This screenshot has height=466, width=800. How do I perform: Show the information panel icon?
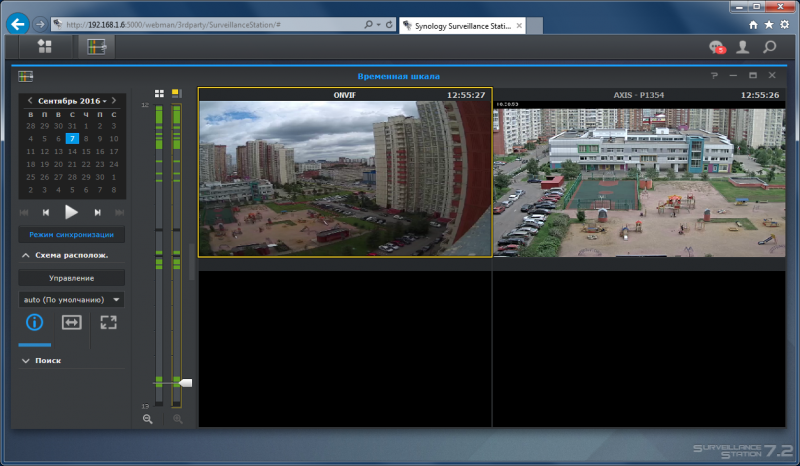pos(34,322)
